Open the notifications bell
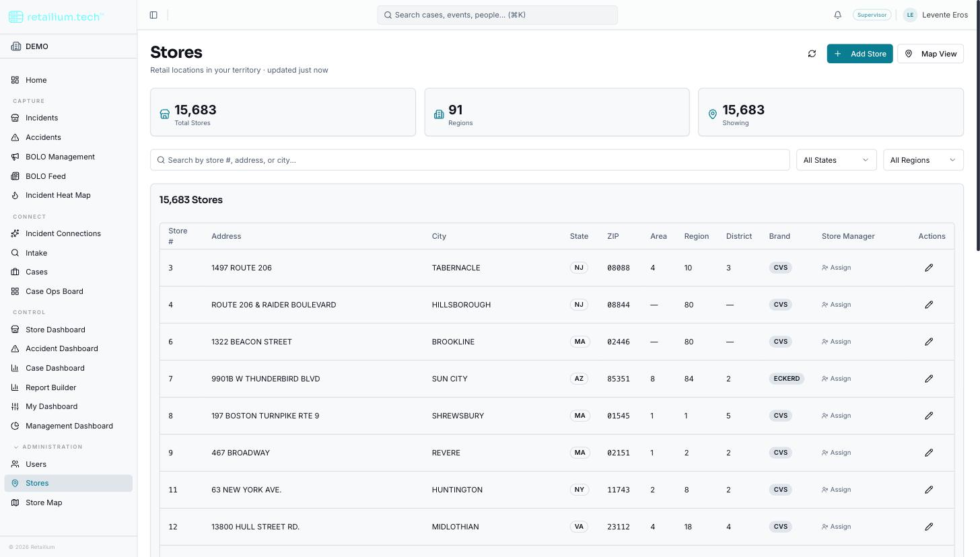 (x=837, y=15)
